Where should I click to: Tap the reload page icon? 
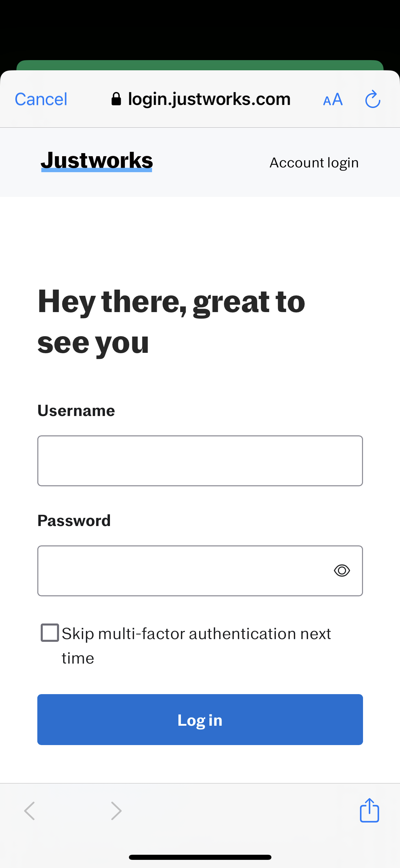[x=373, y=99]
